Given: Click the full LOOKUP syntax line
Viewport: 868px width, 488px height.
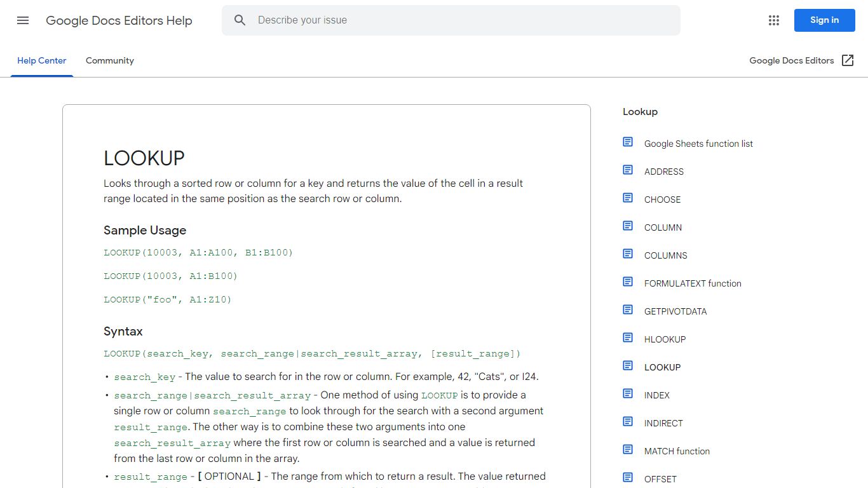Looking at the screenshot, I should [x=312, y=354].
